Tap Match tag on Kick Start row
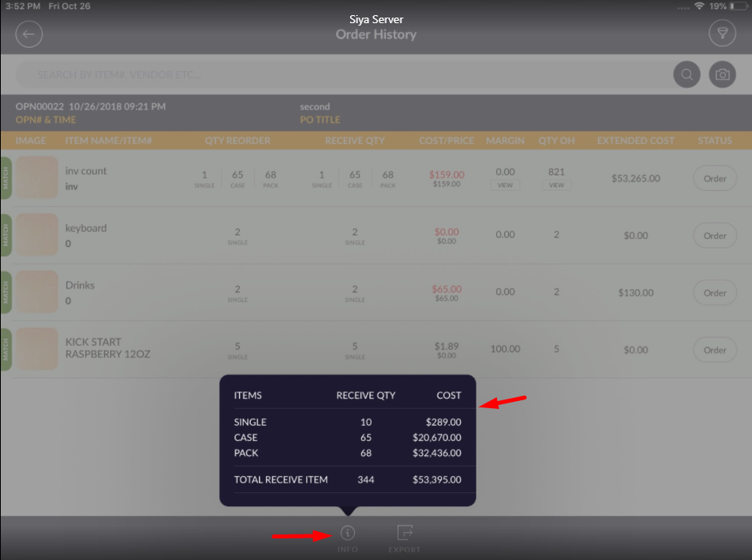This screenshot has width=752, height=560. pos(6,349)
